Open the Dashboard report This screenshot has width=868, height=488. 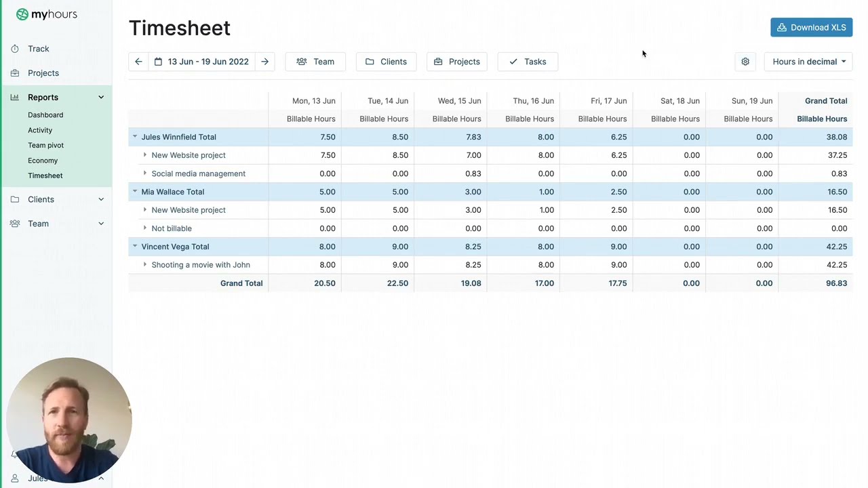(45, 115)
